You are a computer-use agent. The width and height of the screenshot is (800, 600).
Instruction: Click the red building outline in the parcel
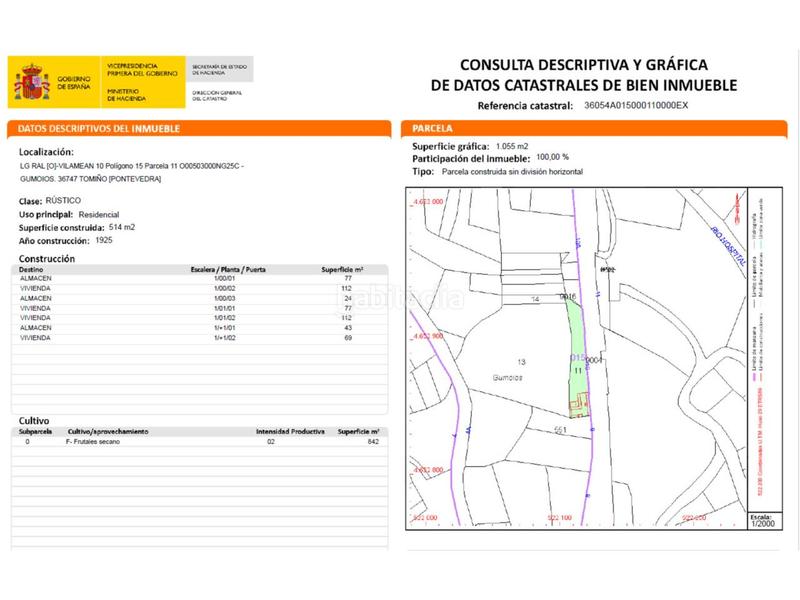[579, 406]
